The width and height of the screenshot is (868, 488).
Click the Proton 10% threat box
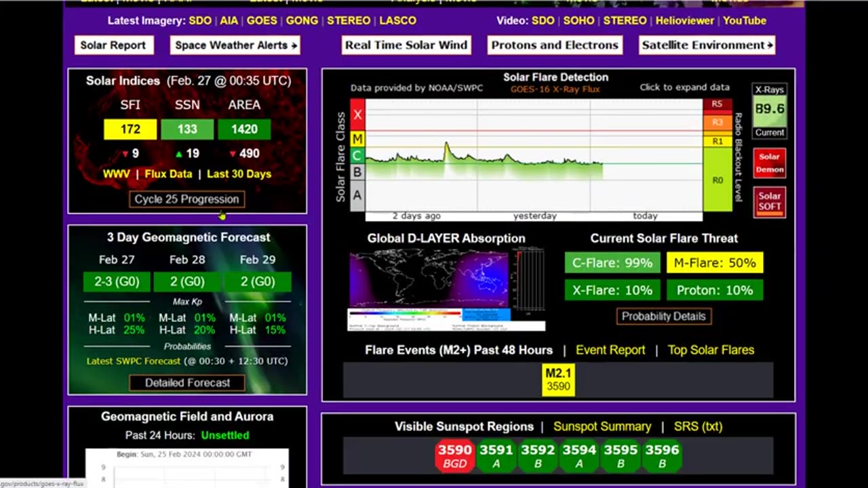pyautogui.click(x=715, y=290)
